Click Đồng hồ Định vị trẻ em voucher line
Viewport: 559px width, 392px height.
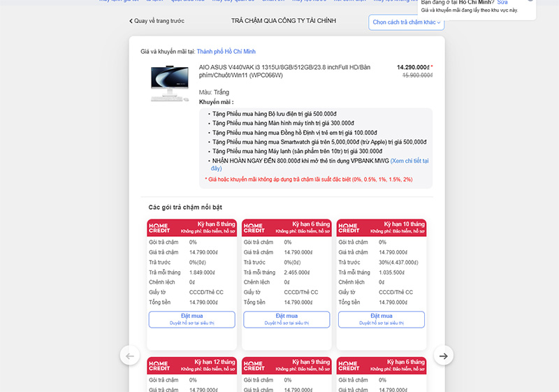click(x=294, y=133)
